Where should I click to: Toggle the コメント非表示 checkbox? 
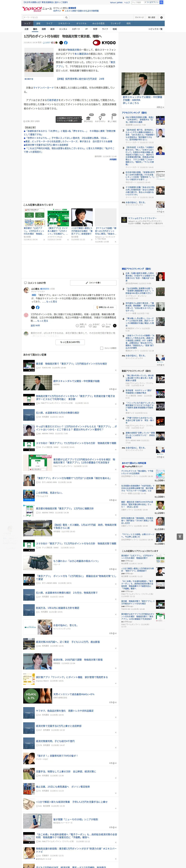point(102,348)
